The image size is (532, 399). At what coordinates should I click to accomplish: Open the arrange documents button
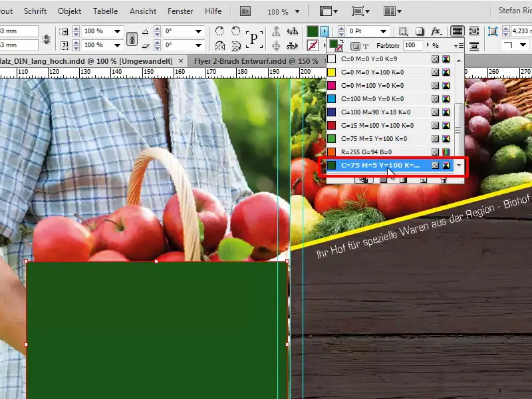392,11
